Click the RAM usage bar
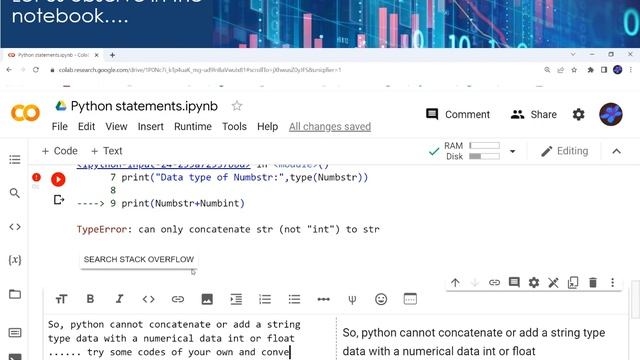Screen dimensions: 640x360 tap(484, 145)
